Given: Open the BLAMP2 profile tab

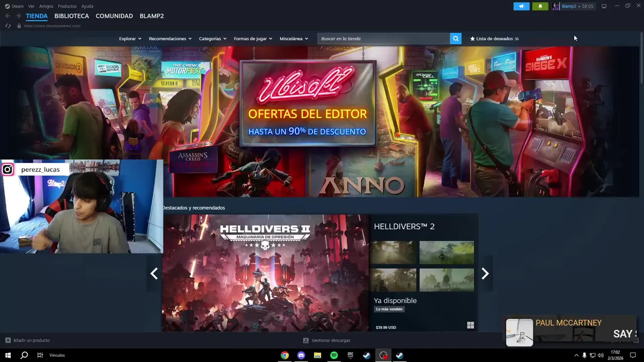Looking at the screenshot, I should (x=151, y=16).
